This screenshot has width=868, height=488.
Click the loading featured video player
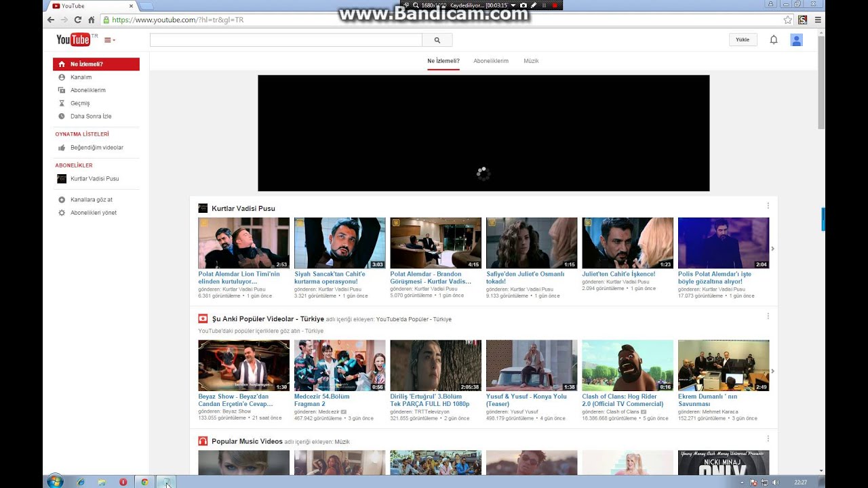[x=484, y=133]
